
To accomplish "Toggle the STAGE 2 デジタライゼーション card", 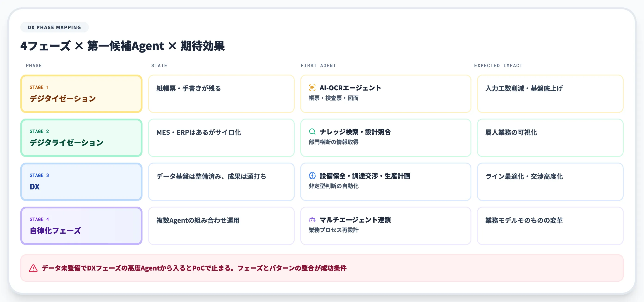I will (81, 138).
